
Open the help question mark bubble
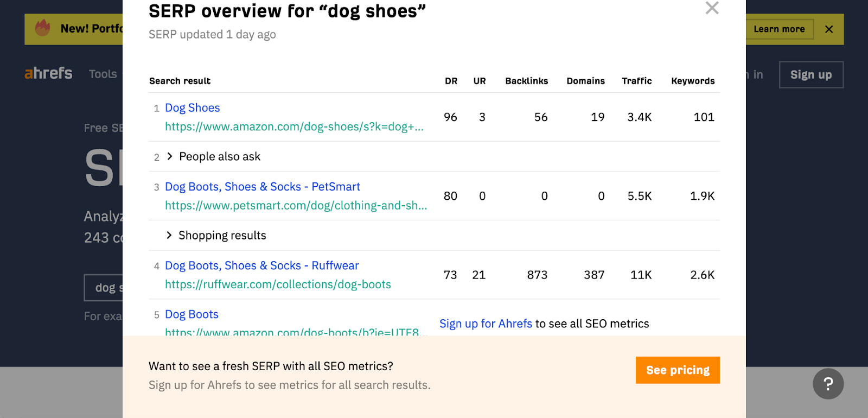[x=828, y=384]
